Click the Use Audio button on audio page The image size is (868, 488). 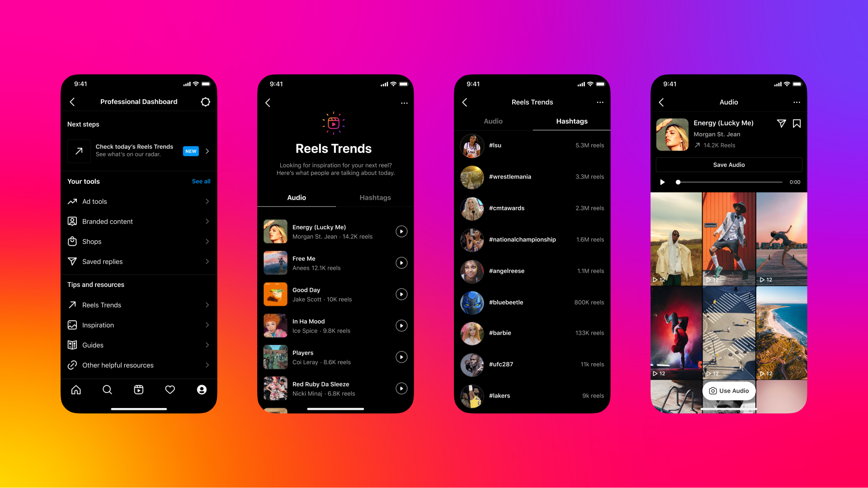[x=728, y=390]
